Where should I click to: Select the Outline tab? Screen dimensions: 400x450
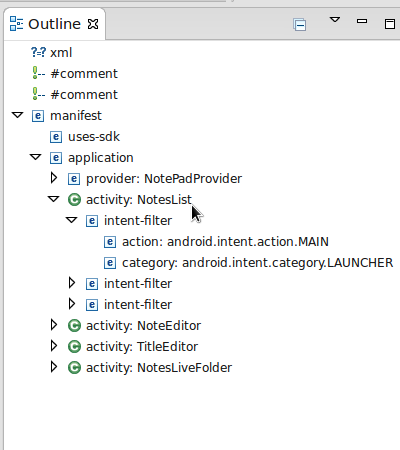(x=55, y=24)
